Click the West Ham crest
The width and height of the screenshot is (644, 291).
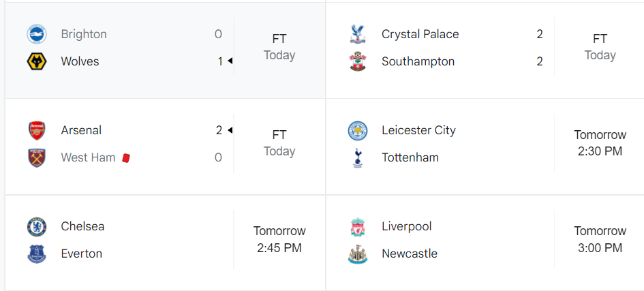coord(37,157)
